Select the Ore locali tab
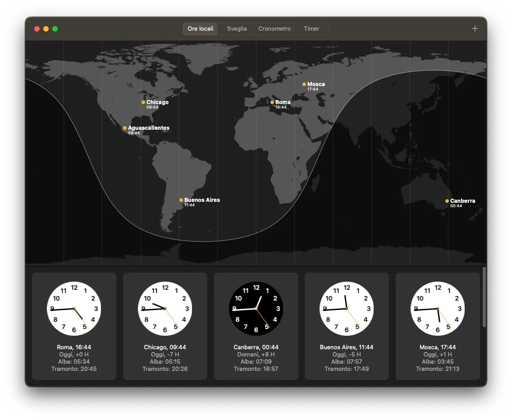 pos(200,28)
